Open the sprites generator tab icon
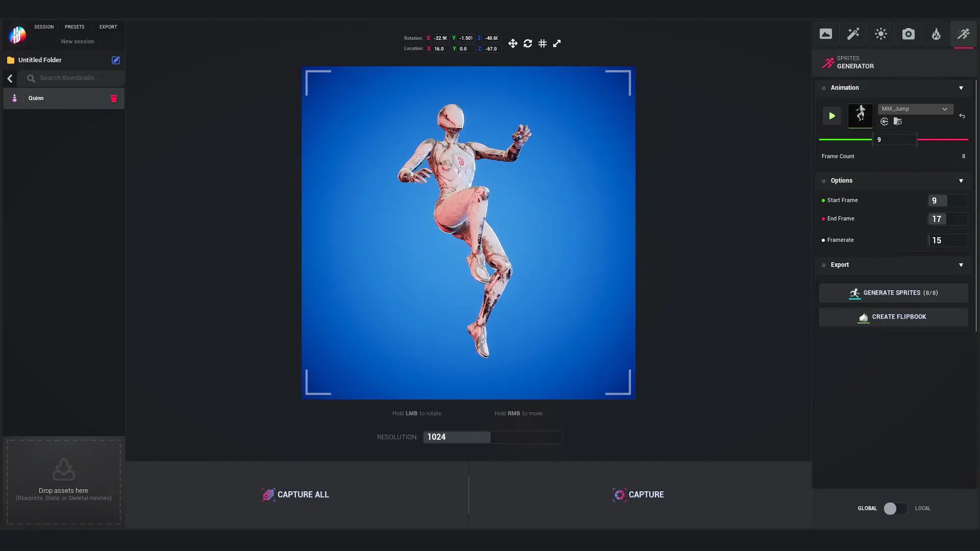Screen dimensions: 980x551 963,34
